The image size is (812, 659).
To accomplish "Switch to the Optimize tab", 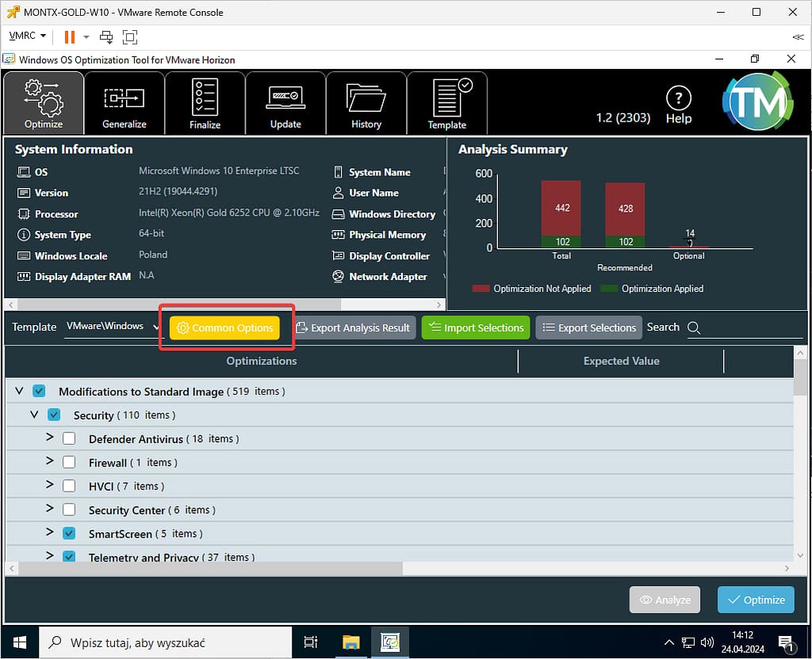I will (44, 103).
